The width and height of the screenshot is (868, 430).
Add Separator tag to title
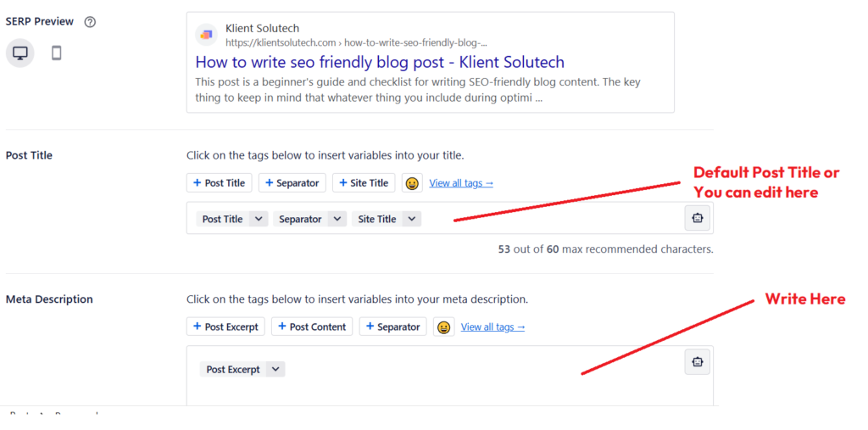tap(292, 183)
